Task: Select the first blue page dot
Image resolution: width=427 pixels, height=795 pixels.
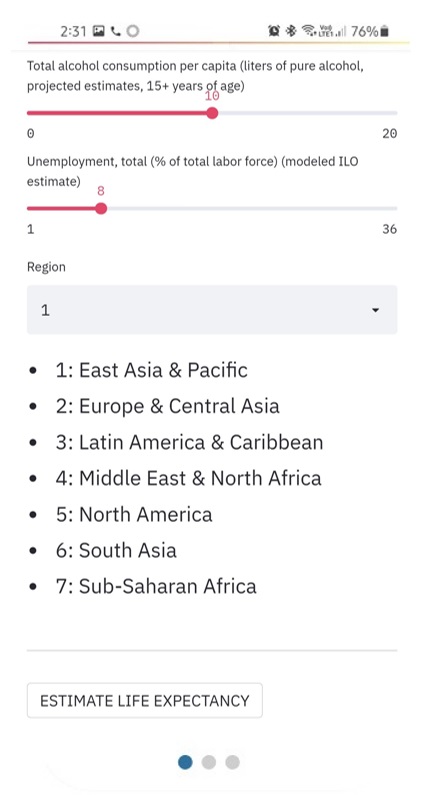Action: pyautogui.click(x=185, y=762)
